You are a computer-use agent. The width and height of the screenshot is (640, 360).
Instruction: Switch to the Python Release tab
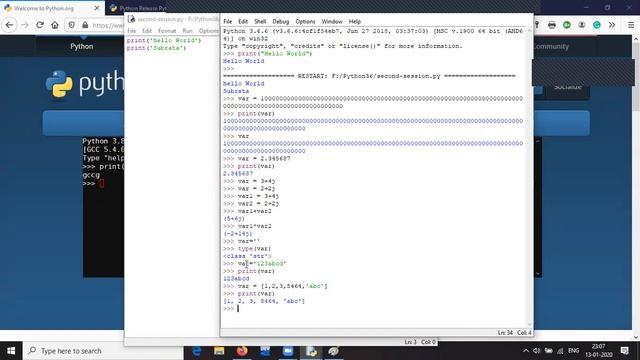point(138,8)
